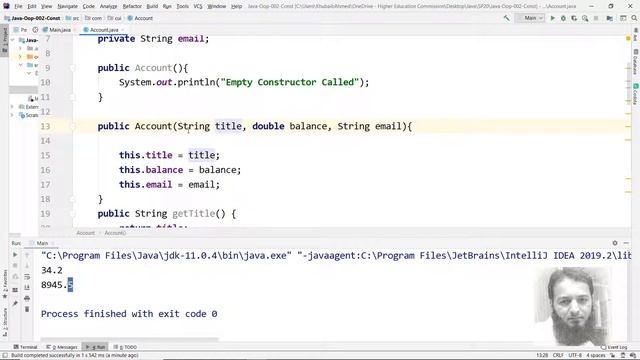Image resolution: width=640 pixels, height=360 pixels.
Task: Open Project Structure folder icon
Action: [x=609, y=18]
